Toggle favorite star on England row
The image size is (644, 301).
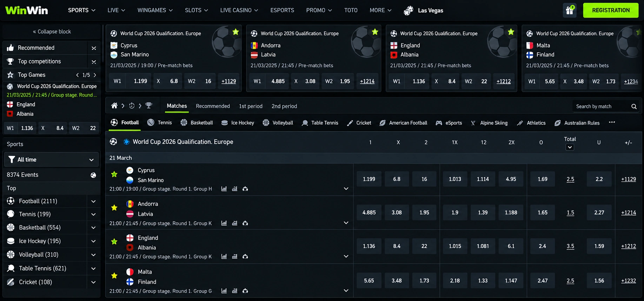pyautogui.click(x=114, y=242)
